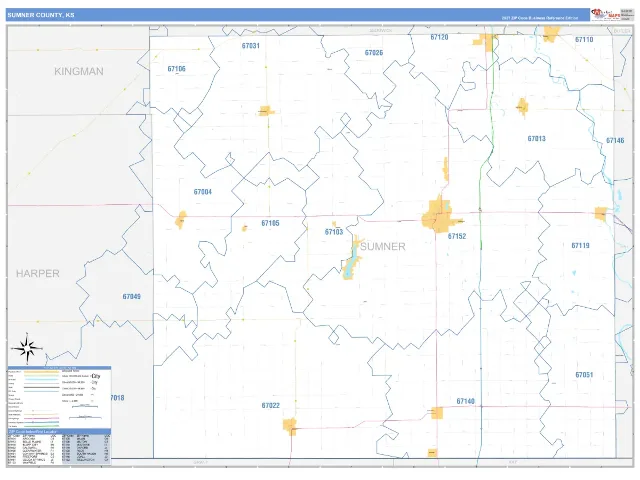This screenshot has width=640, height=480.
Task: Click the large 'City' sample in the legend
Action: point(96,376)
